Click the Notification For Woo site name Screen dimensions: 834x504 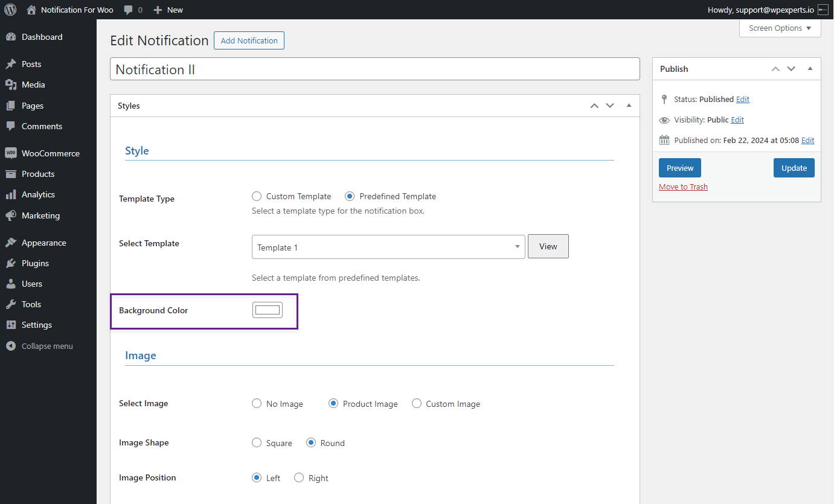77,10
